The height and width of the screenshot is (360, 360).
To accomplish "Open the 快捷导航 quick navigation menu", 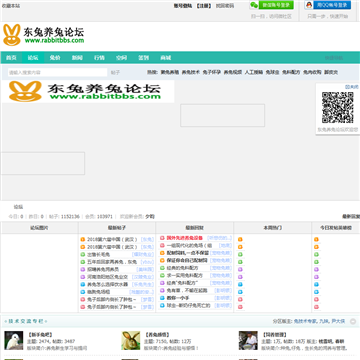I will point(334,58).
